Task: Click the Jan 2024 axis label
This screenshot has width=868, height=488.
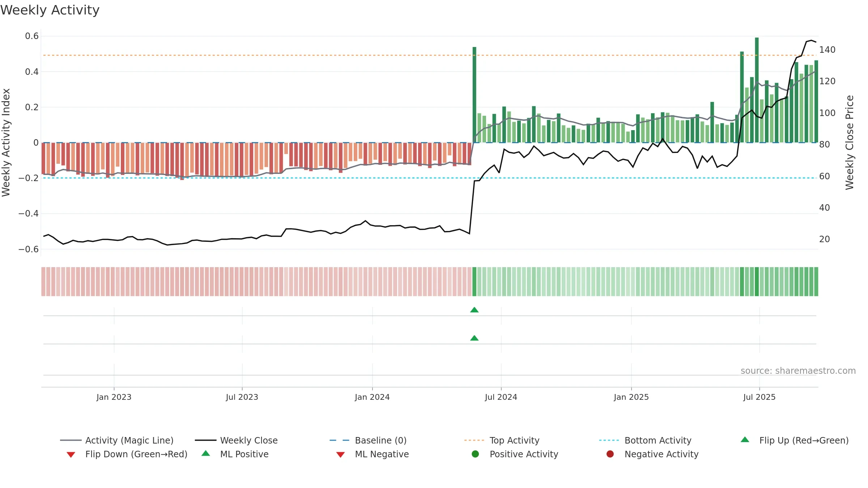Action: pyautogui.click(x=372, y=397)
